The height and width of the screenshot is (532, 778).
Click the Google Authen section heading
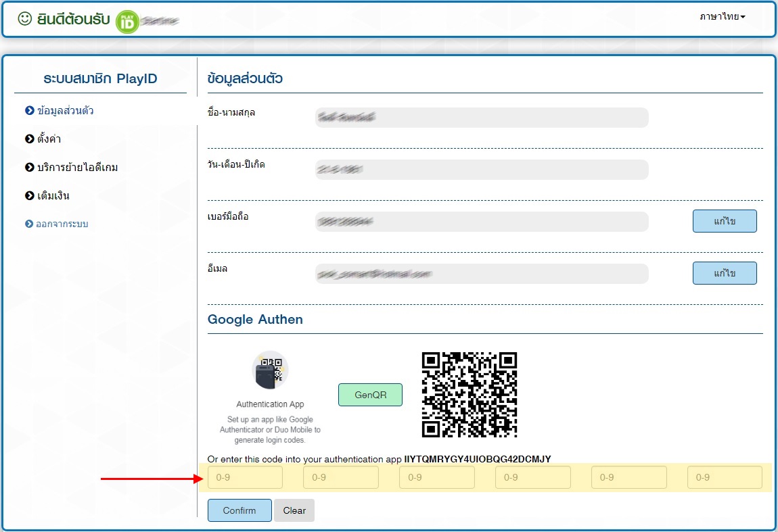(255, 319)
